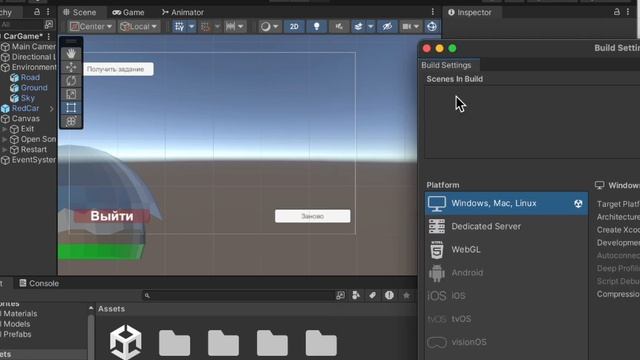This screenshot has width=640, height=360.
Task: Open Unity scene asset thumbnail in Assets
Action: pos(125,342)
